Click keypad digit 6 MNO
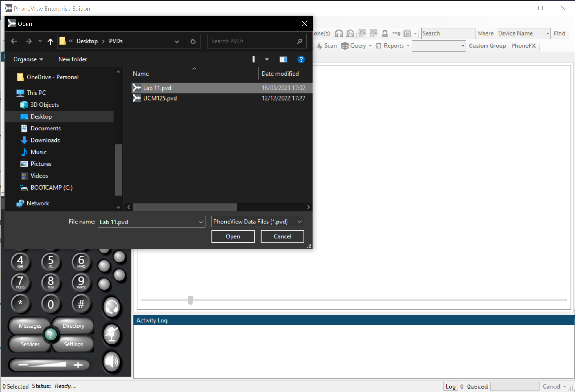 coord(81,262)
